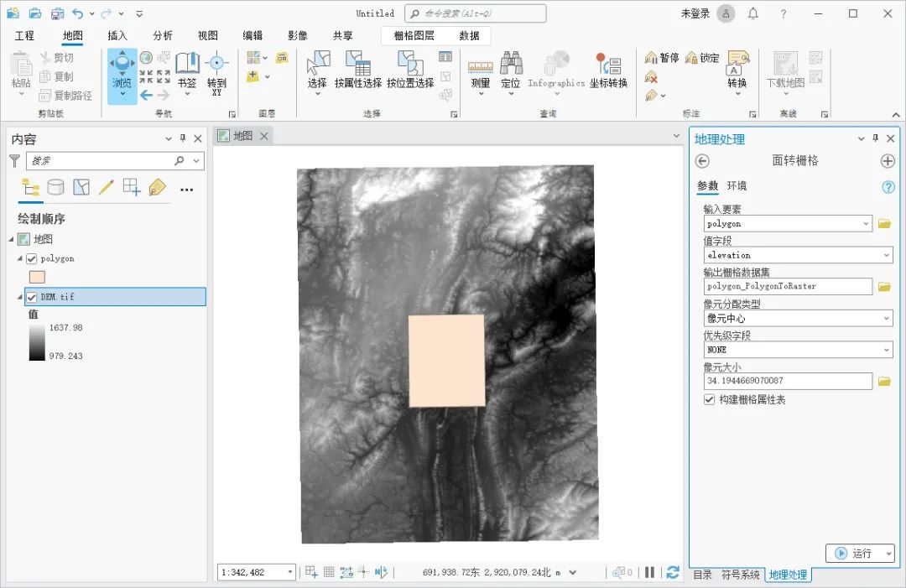906x588 pixels.
Task: Toggle polygon layer visibility checkbox
Action: coord(32,258)
